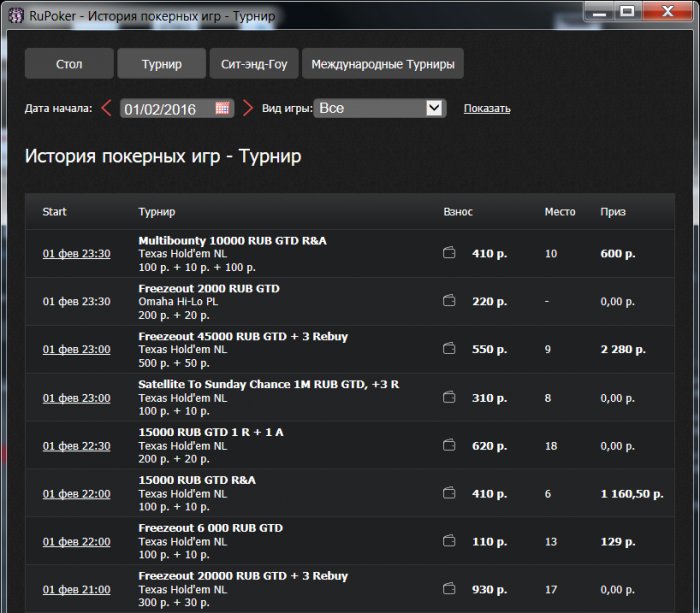Open Международные Турниры tab
Viewport: 700px width, 613px height.
click(382, 64)
